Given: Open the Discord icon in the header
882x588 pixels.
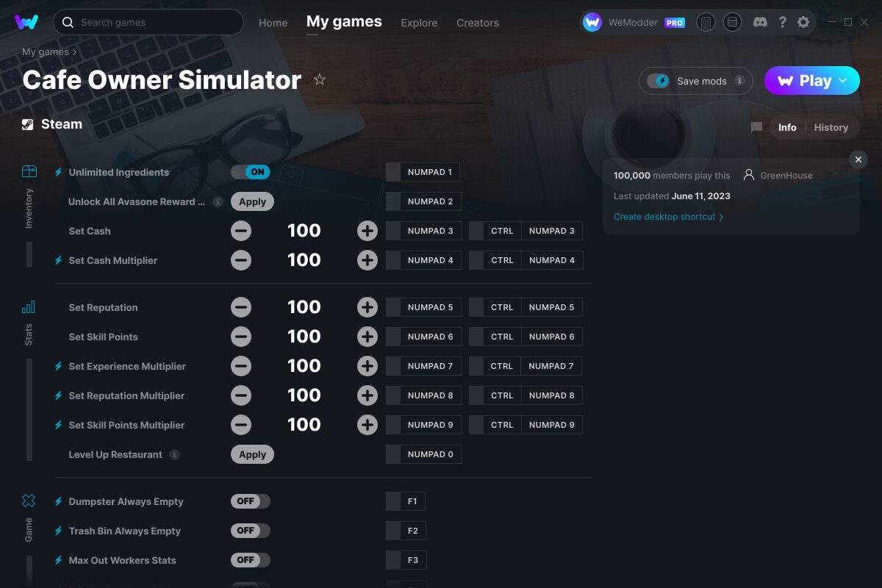Looking at the screenshot, I should 761,22.
